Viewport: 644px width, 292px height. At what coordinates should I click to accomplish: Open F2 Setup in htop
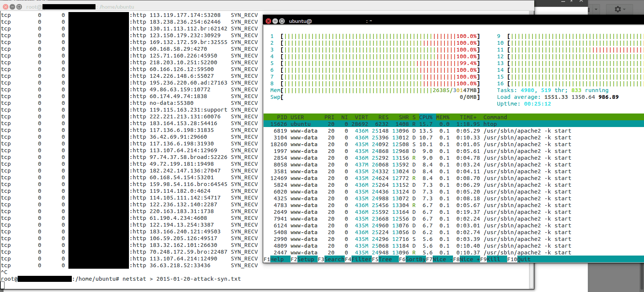click(305, 259)
